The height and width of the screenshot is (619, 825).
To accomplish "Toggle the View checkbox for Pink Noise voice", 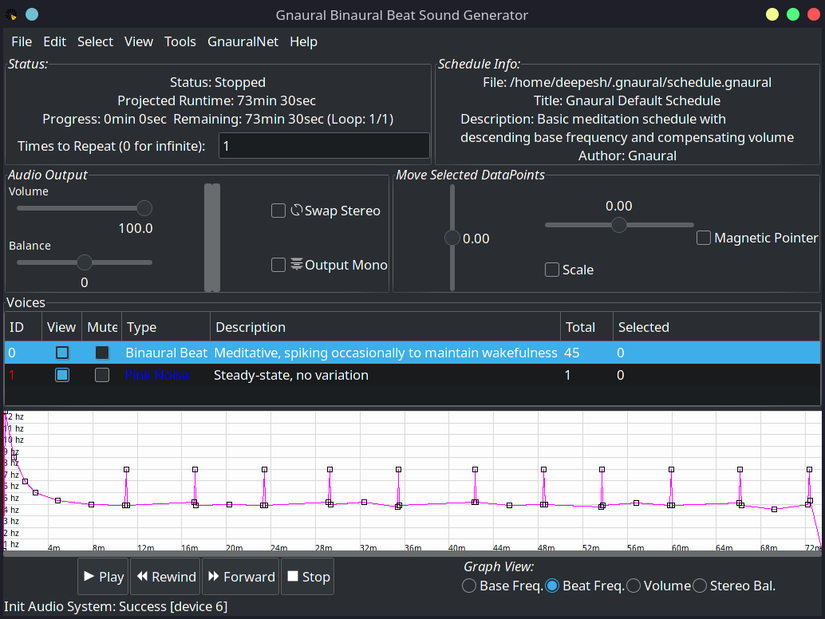I will pyautogui.click(x=62, y=374).
